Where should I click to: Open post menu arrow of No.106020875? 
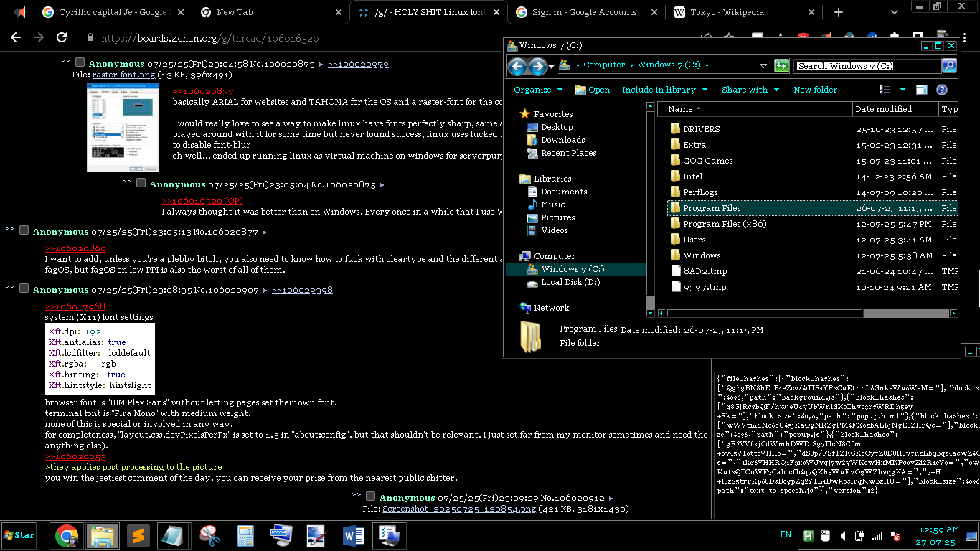[382, 185]
